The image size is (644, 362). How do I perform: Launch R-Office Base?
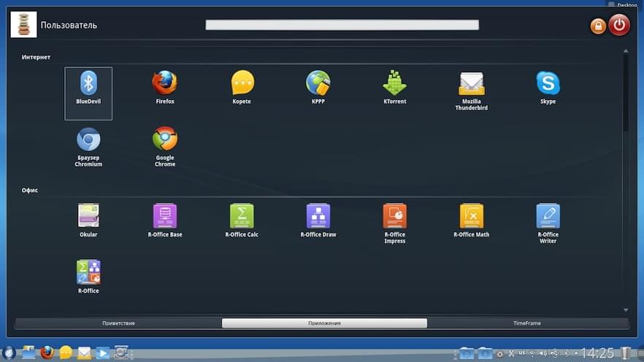(165, 220)
